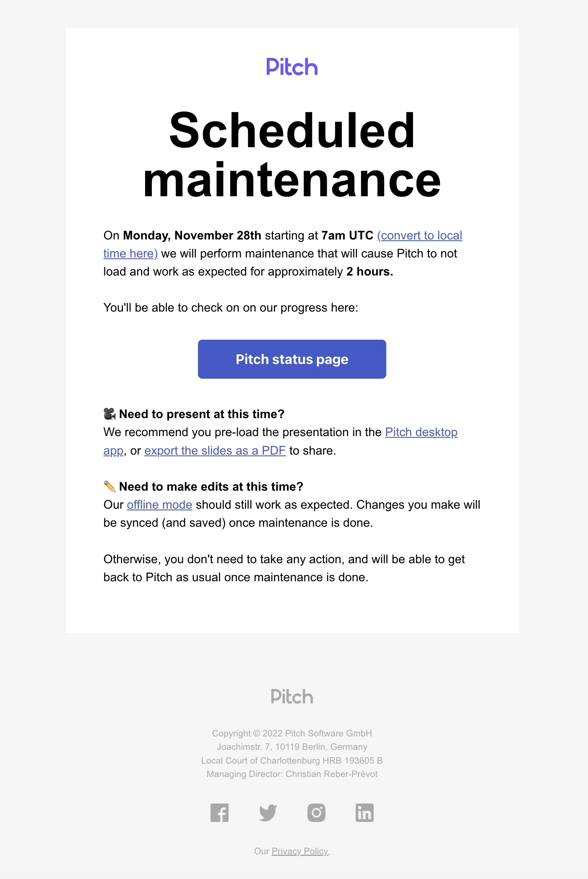The width and height of the screenshot is (588, 879).
Task: Select the bold Monday, November 28th date
Action: point(193,235)
